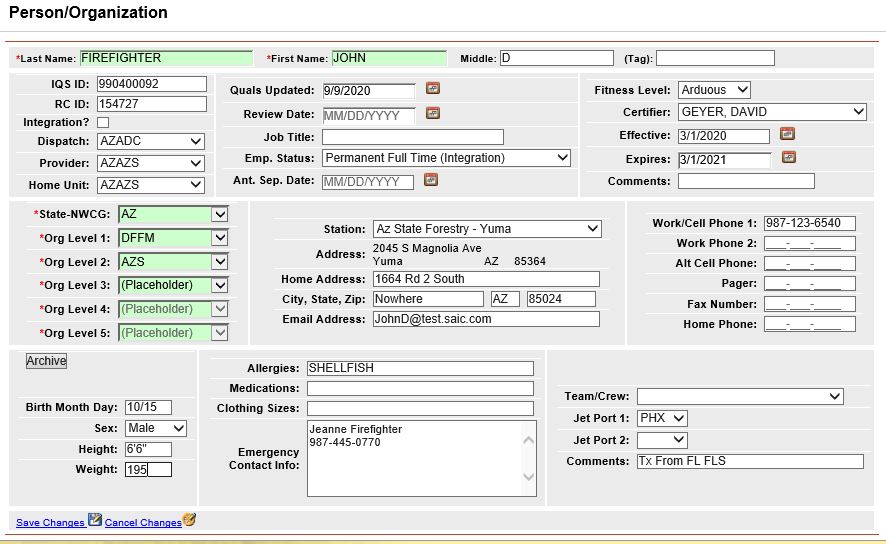This screenshot has height=544, width=886.
Task: Click the Email Address field
Action: pos(487,319)
